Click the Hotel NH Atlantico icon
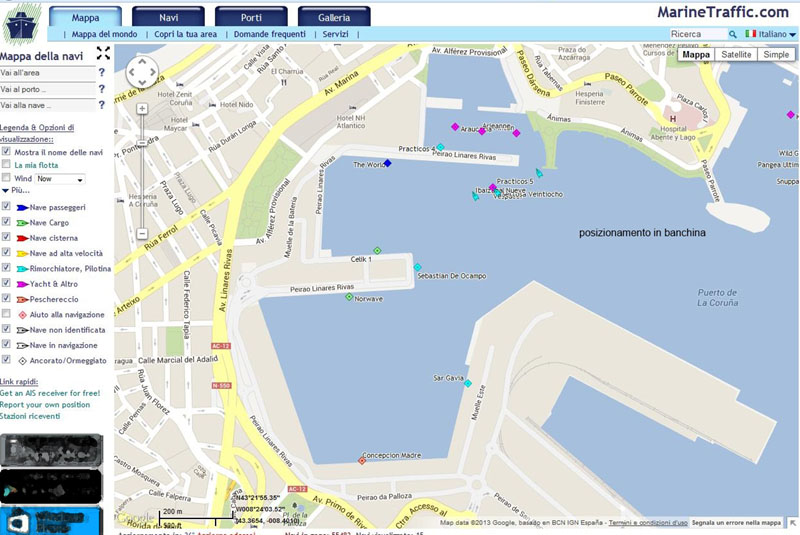800x535 pixels. pos(352,108)
